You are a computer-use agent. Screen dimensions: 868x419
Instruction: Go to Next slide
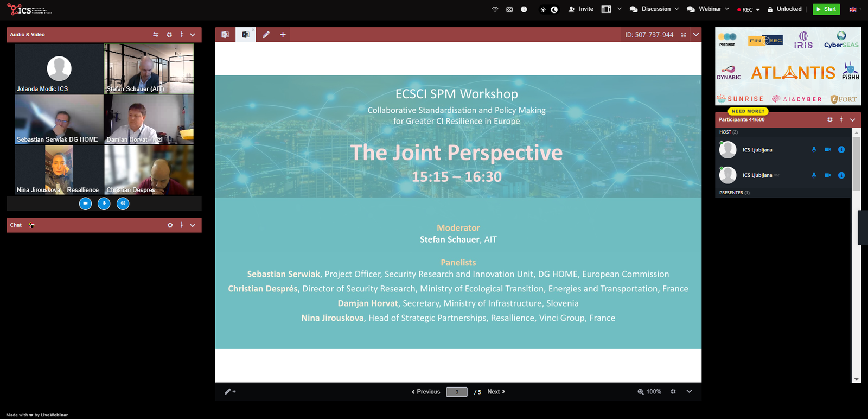496,392
